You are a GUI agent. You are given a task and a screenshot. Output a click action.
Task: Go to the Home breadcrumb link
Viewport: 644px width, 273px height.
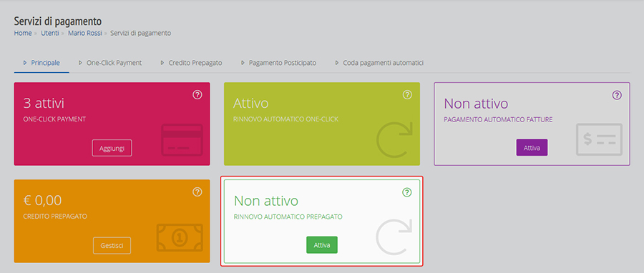coord(23,33)
